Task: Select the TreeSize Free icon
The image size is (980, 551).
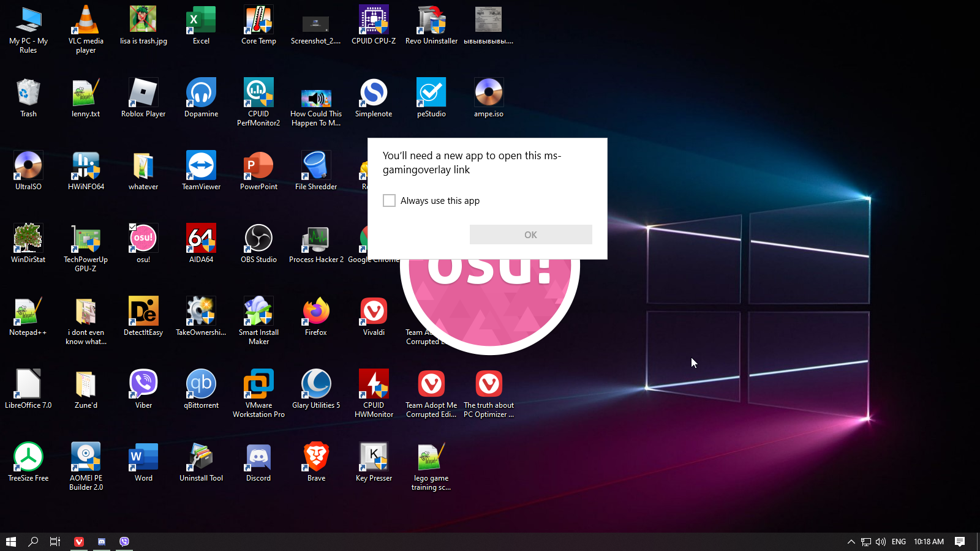Action: [28, 462]
